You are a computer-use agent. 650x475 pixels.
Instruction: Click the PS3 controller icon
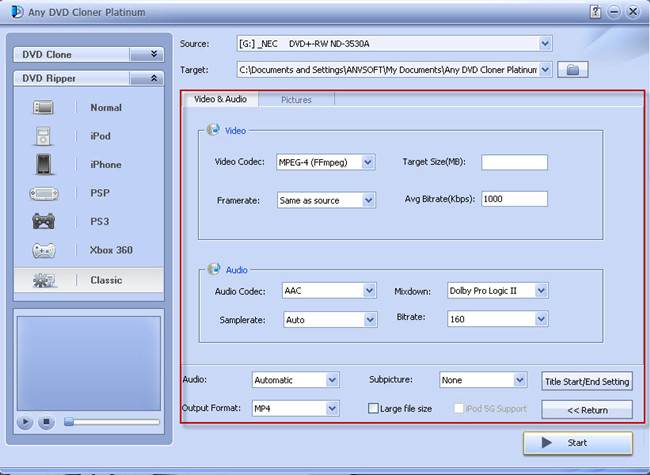pyautogui.click(x=44, y=221)
